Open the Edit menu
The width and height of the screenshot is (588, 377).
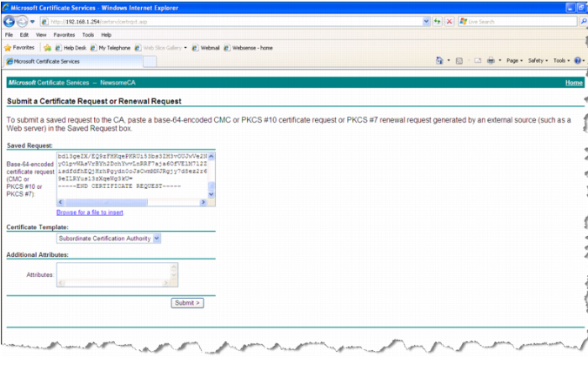(x=24, y=35)
